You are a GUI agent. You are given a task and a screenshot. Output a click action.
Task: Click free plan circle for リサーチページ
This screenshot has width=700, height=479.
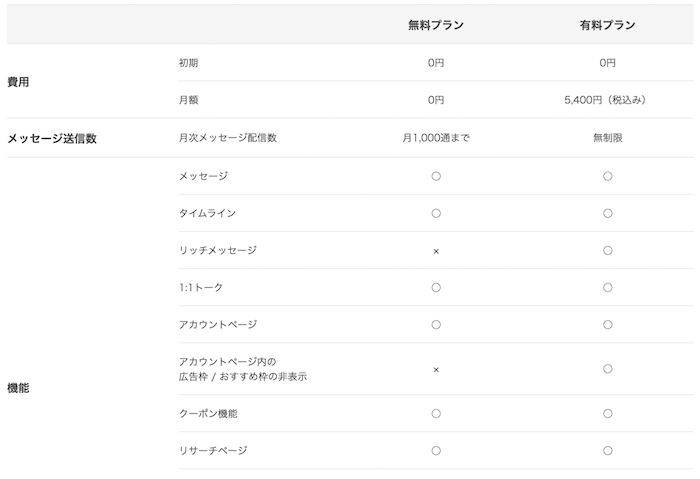pos(436,451)
